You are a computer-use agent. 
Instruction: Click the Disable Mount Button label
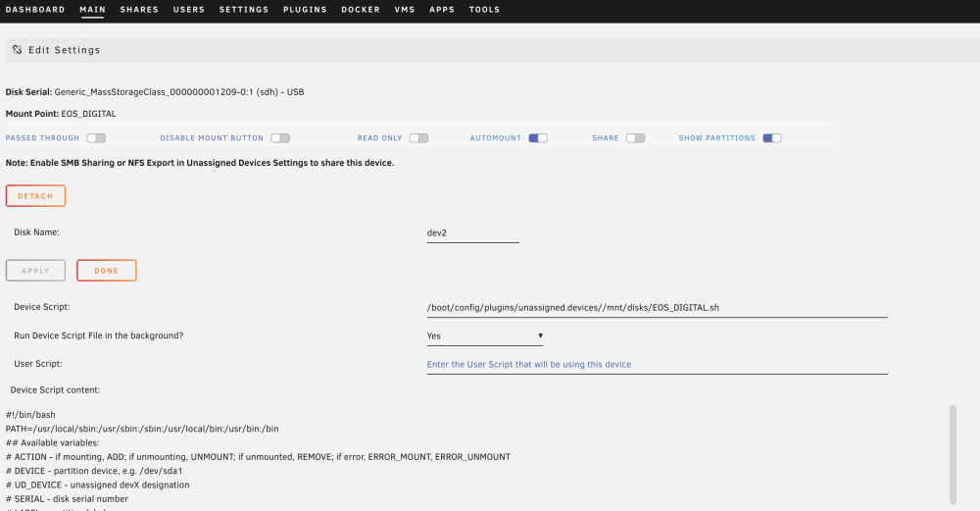tap(212, 138)
